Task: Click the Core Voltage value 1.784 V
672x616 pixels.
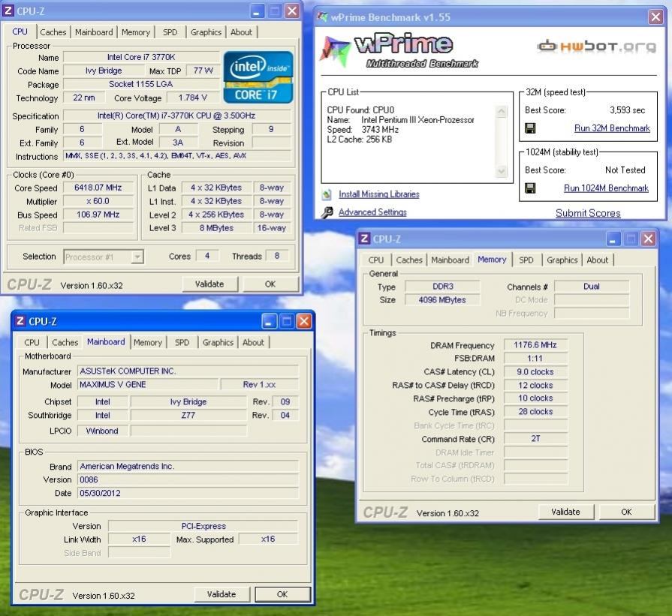Action: click(192, 98)
